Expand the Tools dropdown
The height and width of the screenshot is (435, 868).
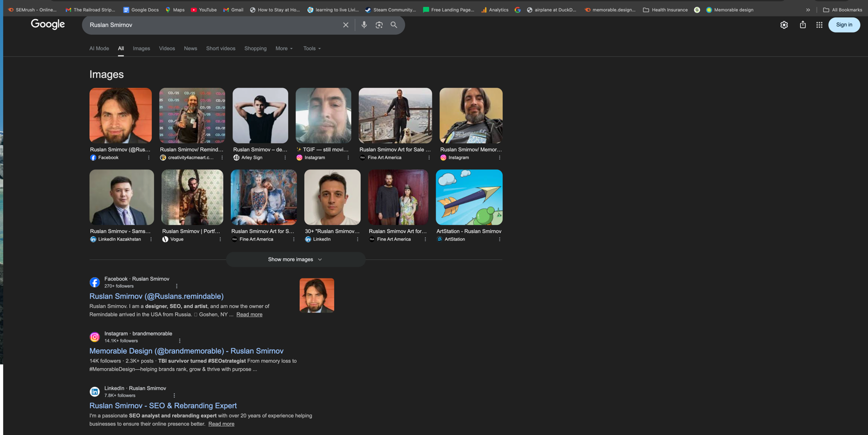[x=312, y=49]
